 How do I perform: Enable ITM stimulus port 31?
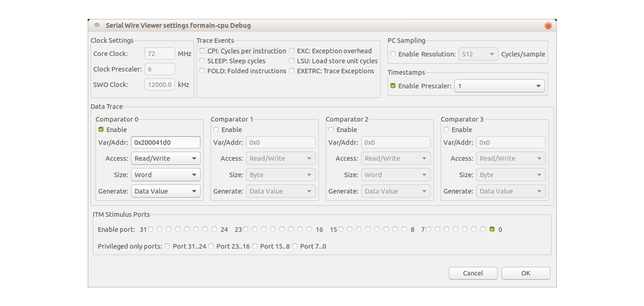[x=151, y=229]
